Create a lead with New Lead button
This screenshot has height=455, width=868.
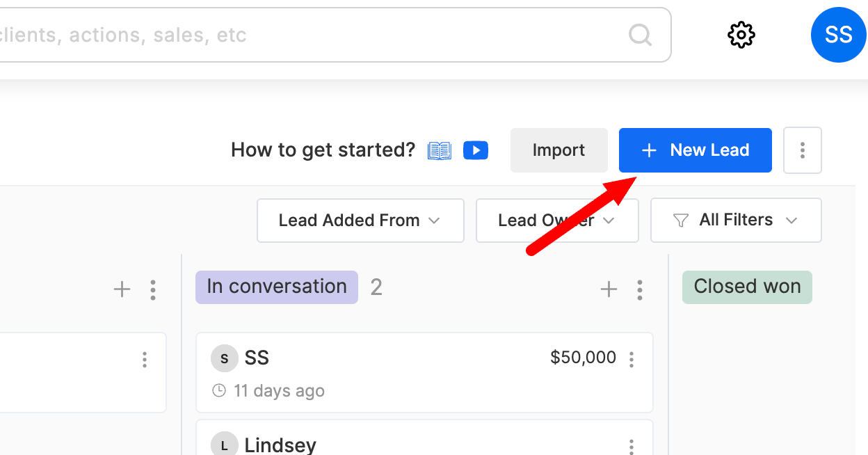(696, 150)
